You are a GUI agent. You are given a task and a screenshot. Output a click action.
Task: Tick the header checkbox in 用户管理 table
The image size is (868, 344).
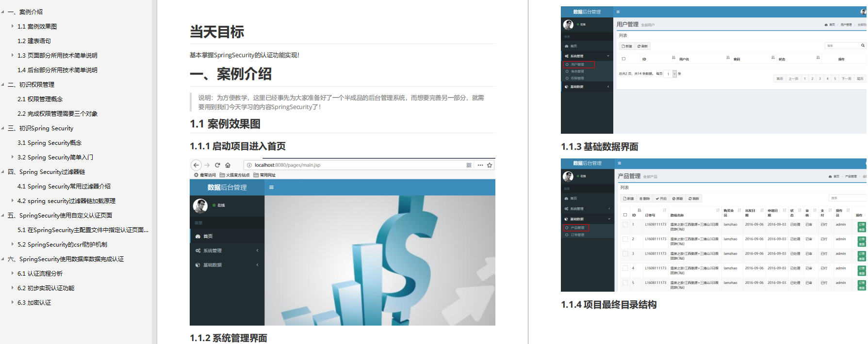click(x=623, y=59)
